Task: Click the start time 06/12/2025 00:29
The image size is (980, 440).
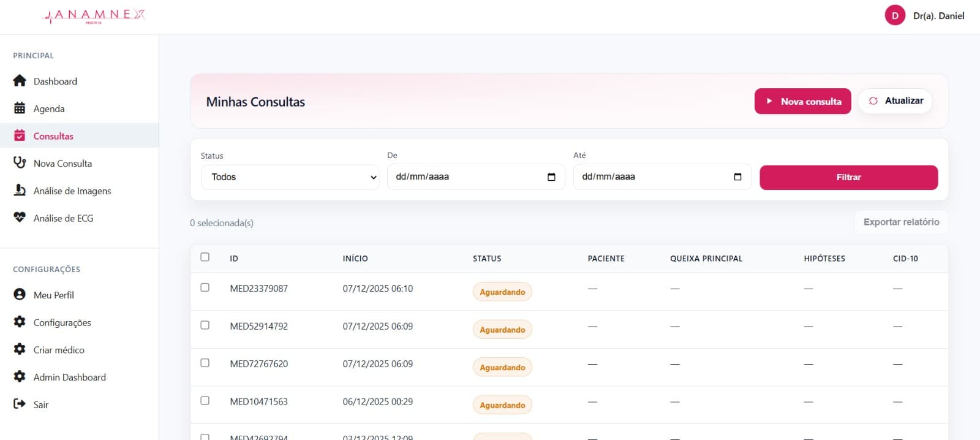Action: (378, 401)
